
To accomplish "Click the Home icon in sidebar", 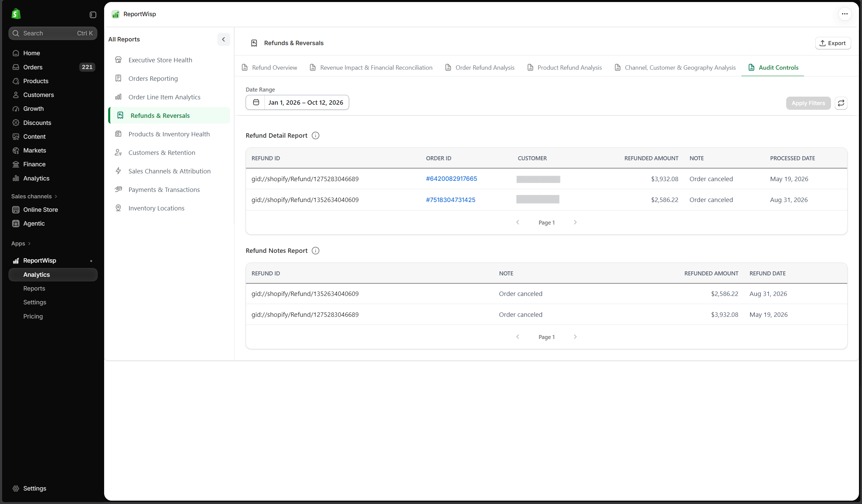I will tap(16, 53).
